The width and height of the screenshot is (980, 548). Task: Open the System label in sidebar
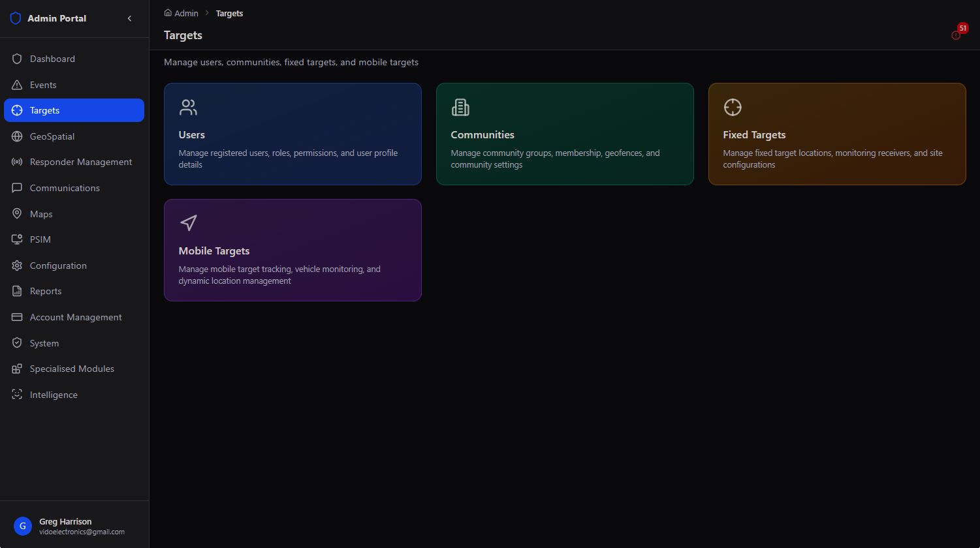pos(44,343)
